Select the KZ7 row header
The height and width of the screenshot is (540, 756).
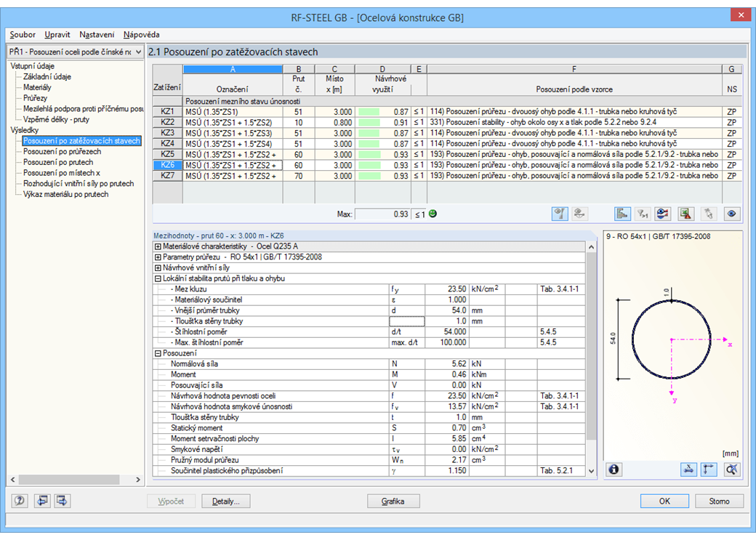tap(167, 176)
